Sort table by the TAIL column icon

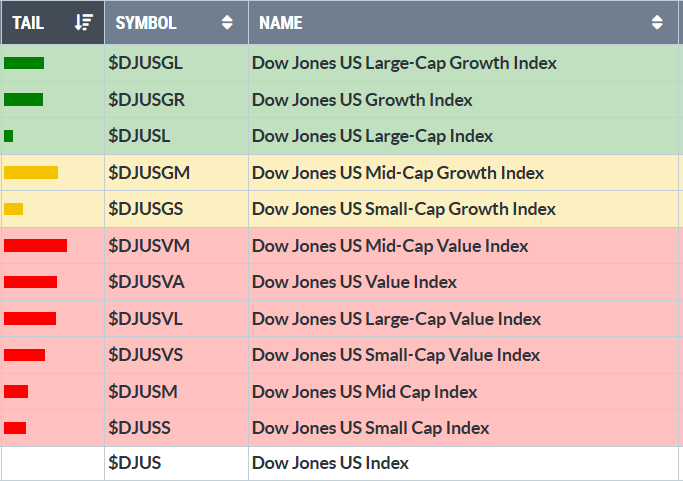click(x=84, y=22)
